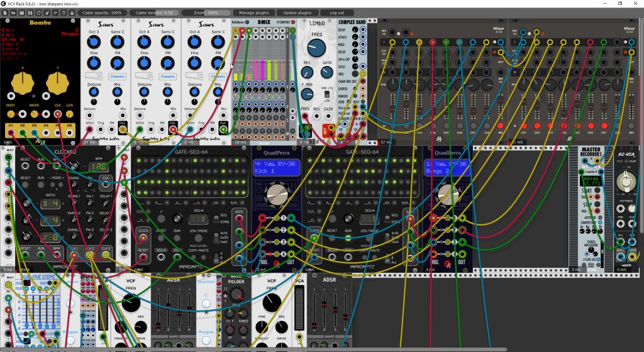Click the SC-VCA large clip knob
The width and height of the screenshot is (644, 352).
point(626,181)
